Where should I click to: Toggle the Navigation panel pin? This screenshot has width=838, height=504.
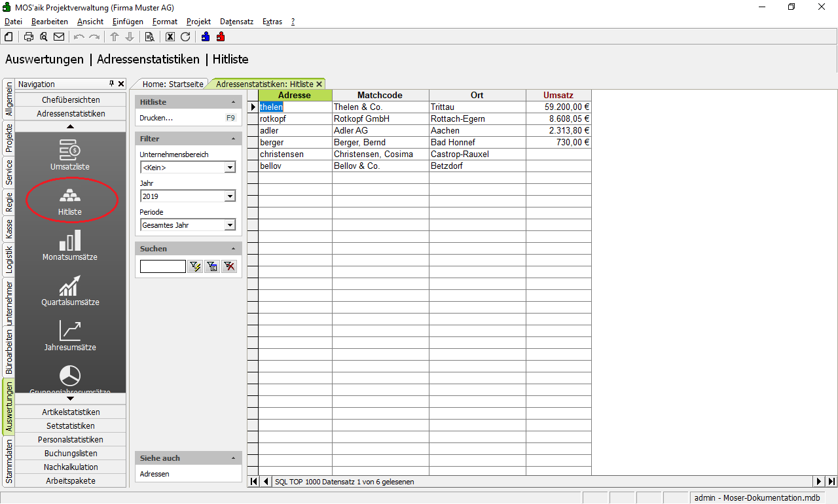coord(111,84)
